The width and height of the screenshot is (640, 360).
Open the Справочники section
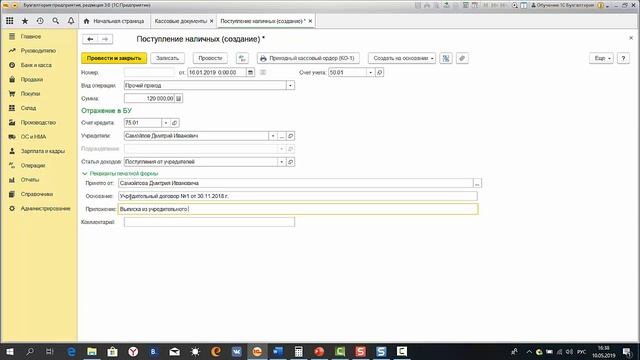[37, 194]
